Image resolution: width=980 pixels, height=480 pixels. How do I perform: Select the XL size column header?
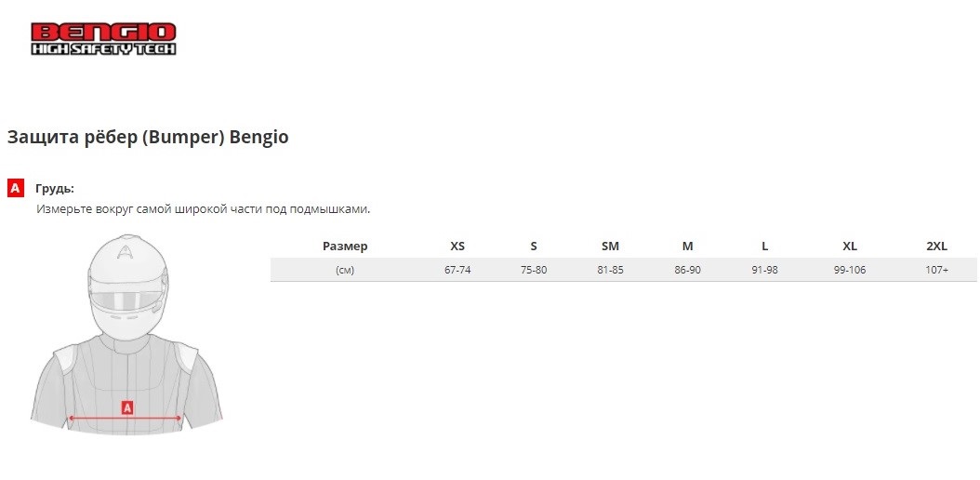(850, 247)
